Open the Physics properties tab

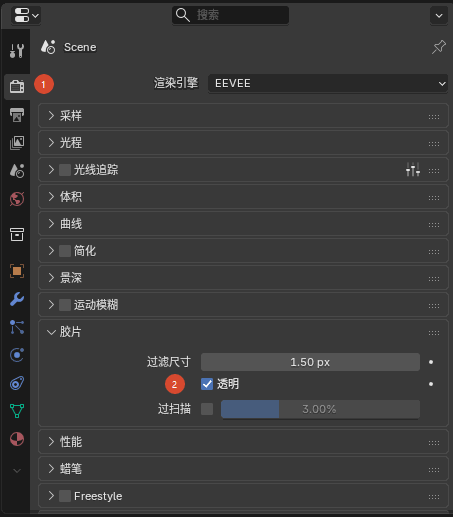click(17, 355)
